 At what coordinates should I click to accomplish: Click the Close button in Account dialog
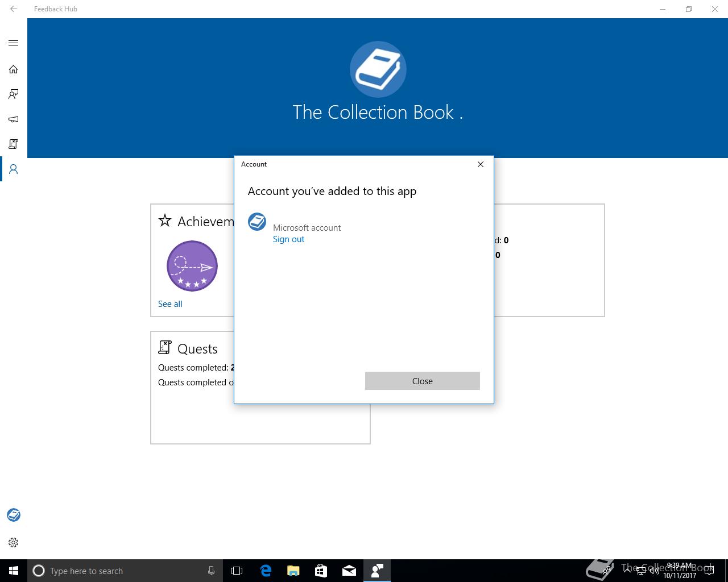point(423,381)
